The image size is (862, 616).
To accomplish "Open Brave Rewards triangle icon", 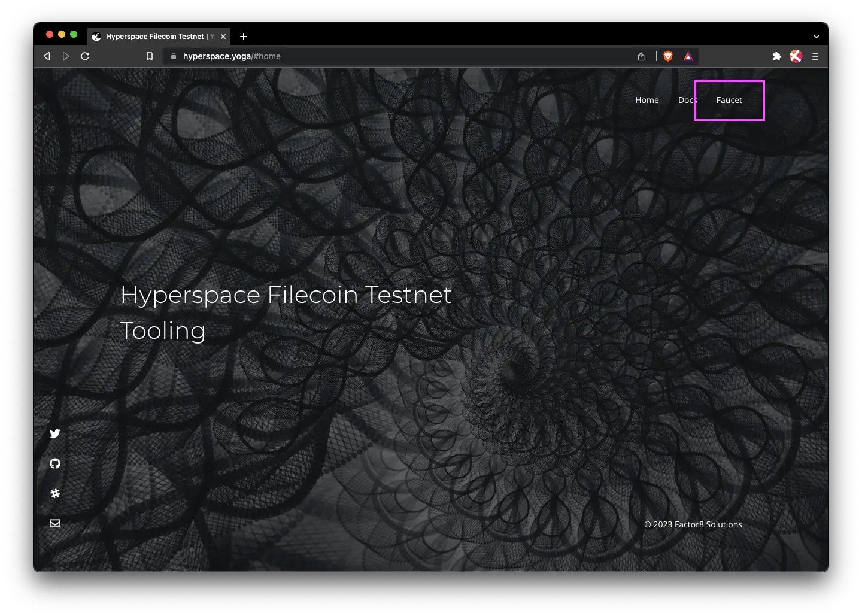I will tap(688, 56).
